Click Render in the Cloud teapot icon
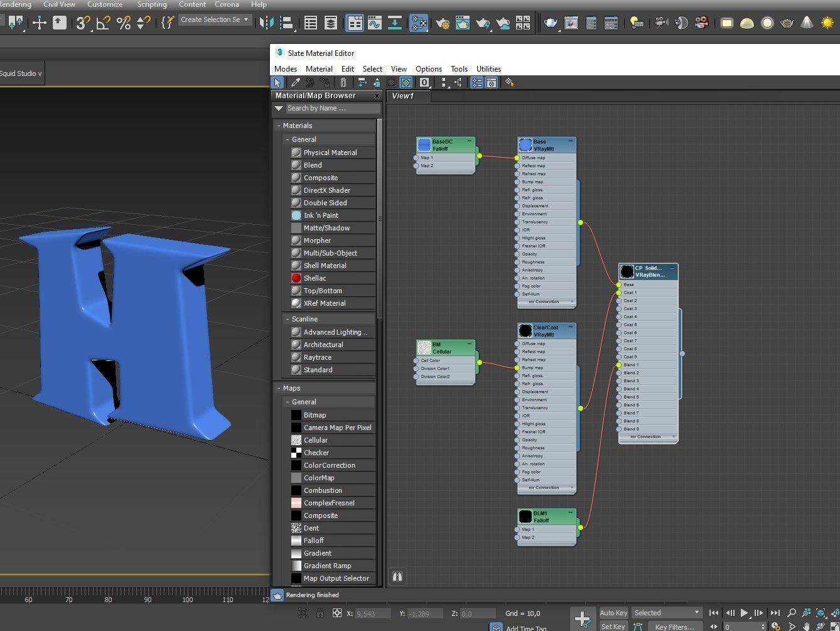 coord(503,23)
